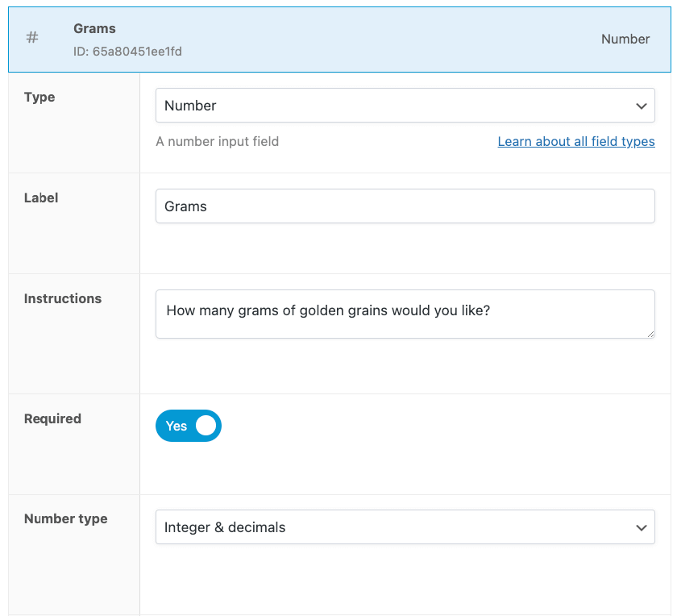Select the Instructions row label
The image size is (677, 616).
click(x=63, y=298)
